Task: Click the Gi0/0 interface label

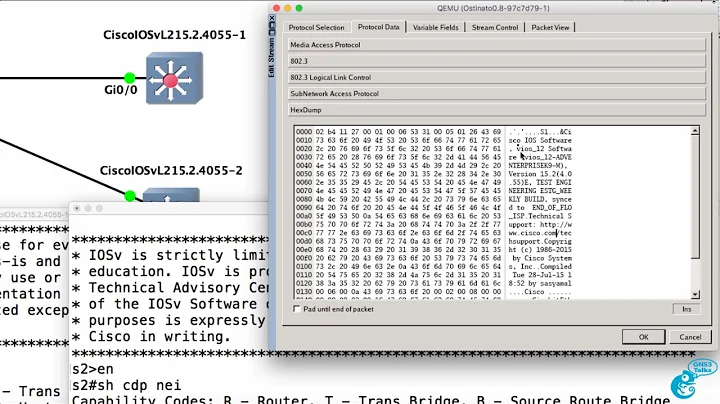Action: [x=121, y=90]
